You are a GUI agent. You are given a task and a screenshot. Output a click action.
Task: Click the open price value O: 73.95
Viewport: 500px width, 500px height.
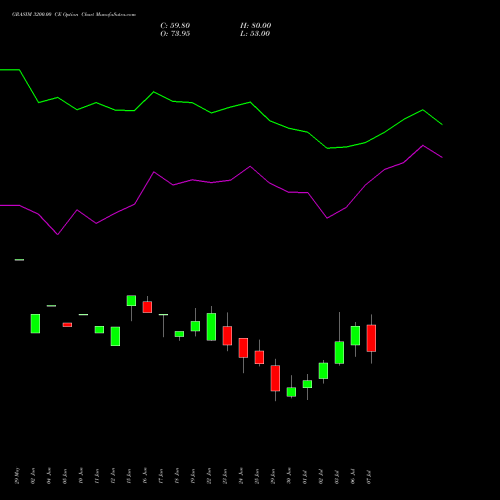pyautogui.click(x=175, y=34)
